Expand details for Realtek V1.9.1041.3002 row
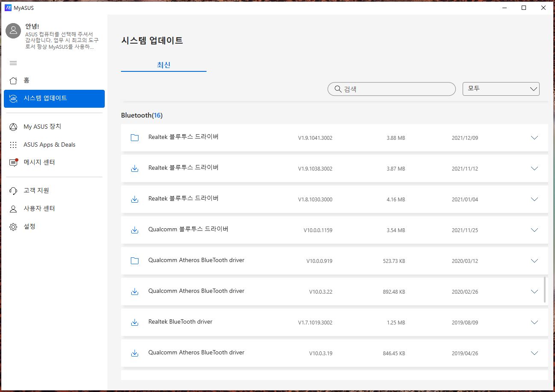This screenshot has height=392, width=555. [x=534, y=138]
